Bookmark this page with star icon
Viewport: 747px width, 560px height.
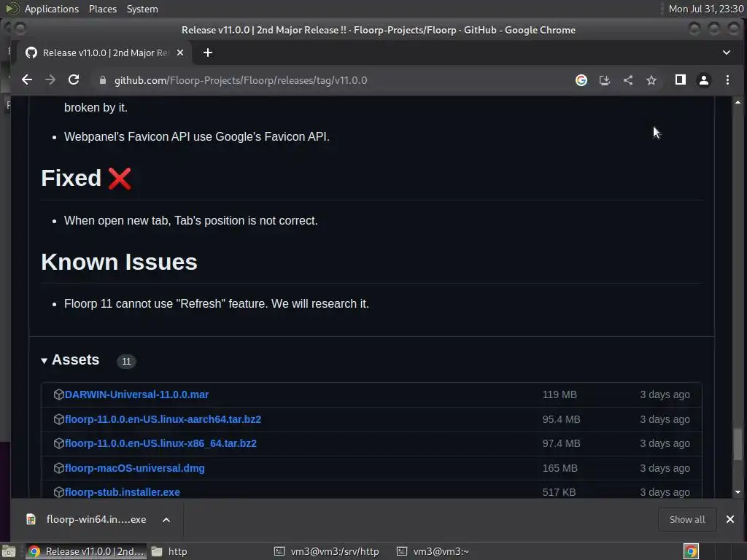(651, 80)
